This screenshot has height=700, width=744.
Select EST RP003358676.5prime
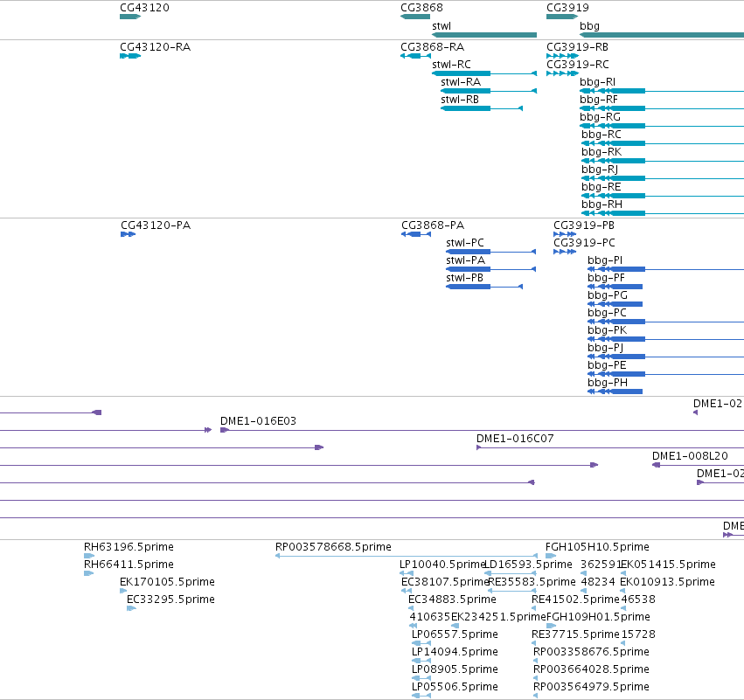[591, 653]
